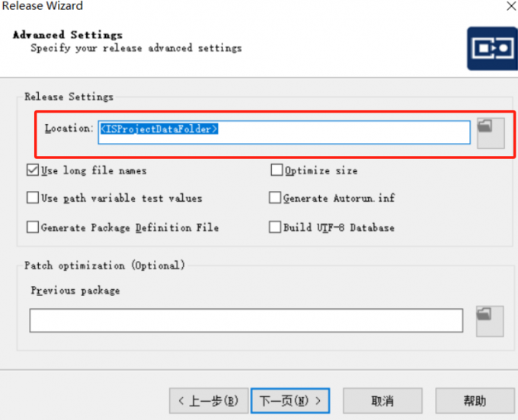Viewport: 518px width, 420px height.
Task: Close the Release Wizard dialog
Action: (x=507, y=6)
